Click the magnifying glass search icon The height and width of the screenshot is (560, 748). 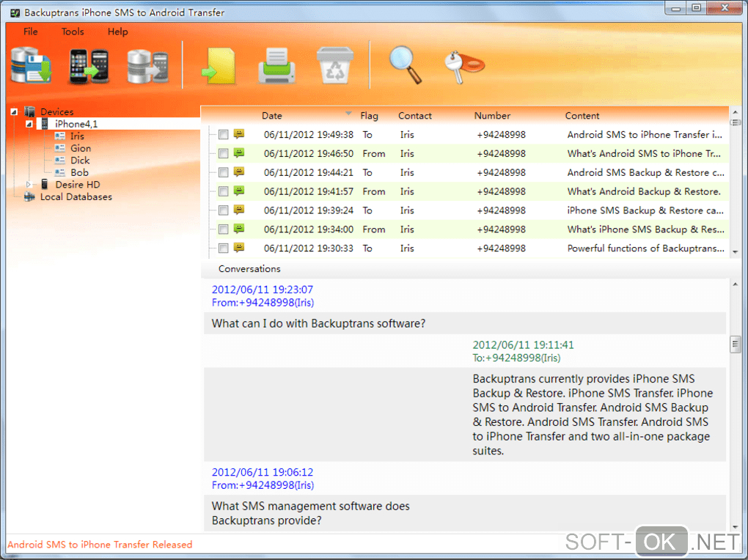pyautogui.click(x=406, y=65)
